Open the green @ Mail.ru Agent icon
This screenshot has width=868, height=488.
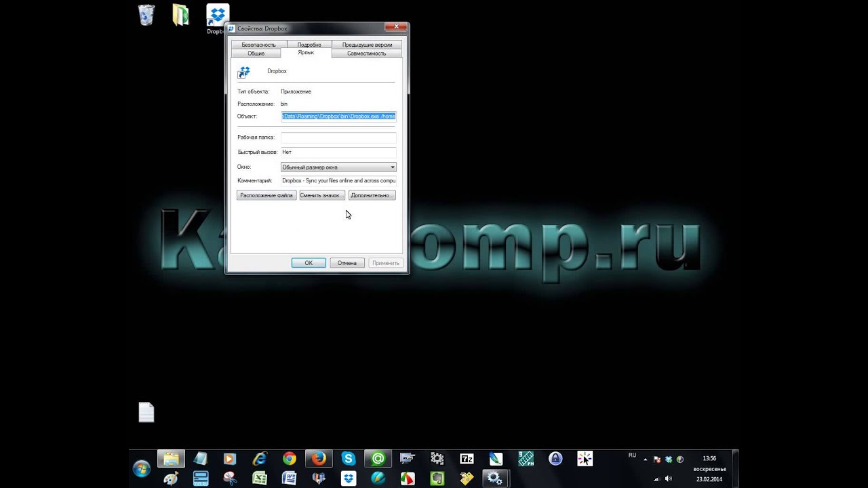[378, 459]
